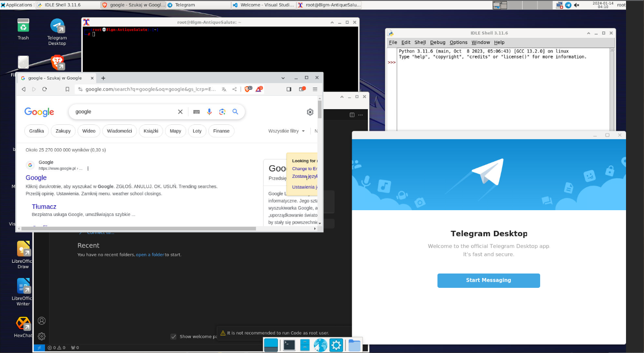The height and width of the screenshot is (353, 644).
Task: Open the settings gear in bottom dock
Action: [336, 345]
